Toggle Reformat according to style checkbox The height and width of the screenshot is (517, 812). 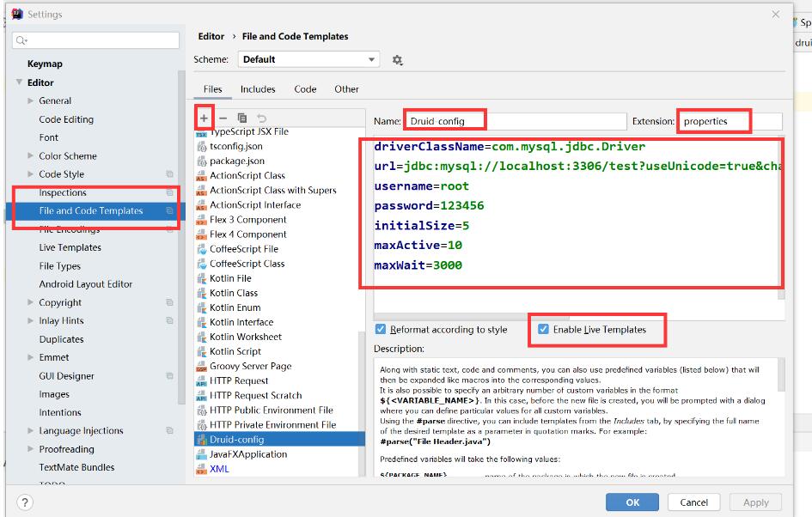click(381, 330)
